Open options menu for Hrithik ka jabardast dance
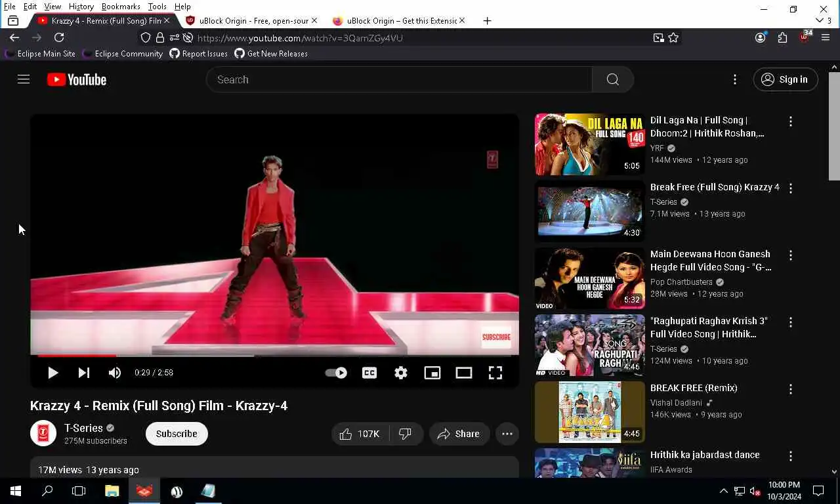Viewport: 840px width, 504px height. pos(791,456)
